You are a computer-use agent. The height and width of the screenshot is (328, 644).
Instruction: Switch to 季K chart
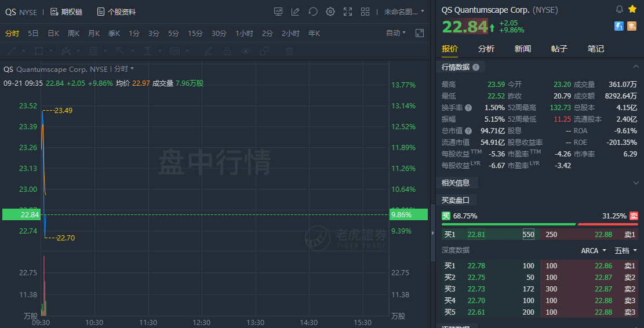coord(114,34)
